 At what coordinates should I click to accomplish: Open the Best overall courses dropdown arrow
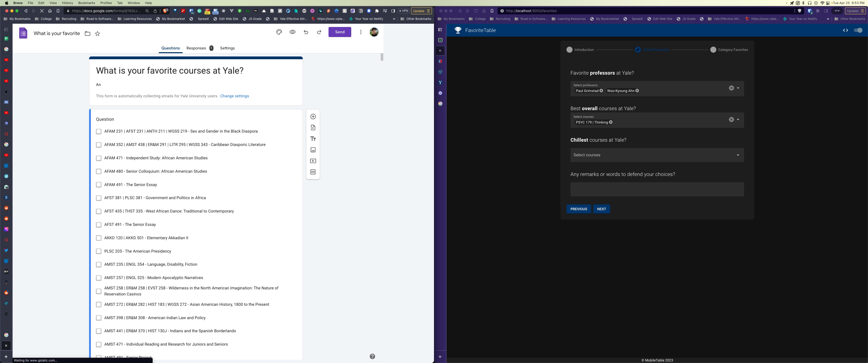tap(738, 119)
